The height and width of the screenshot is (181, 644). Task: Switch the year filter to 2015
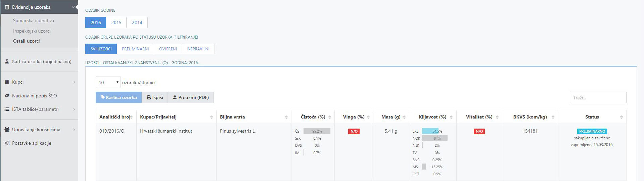(x=116, y=22)
